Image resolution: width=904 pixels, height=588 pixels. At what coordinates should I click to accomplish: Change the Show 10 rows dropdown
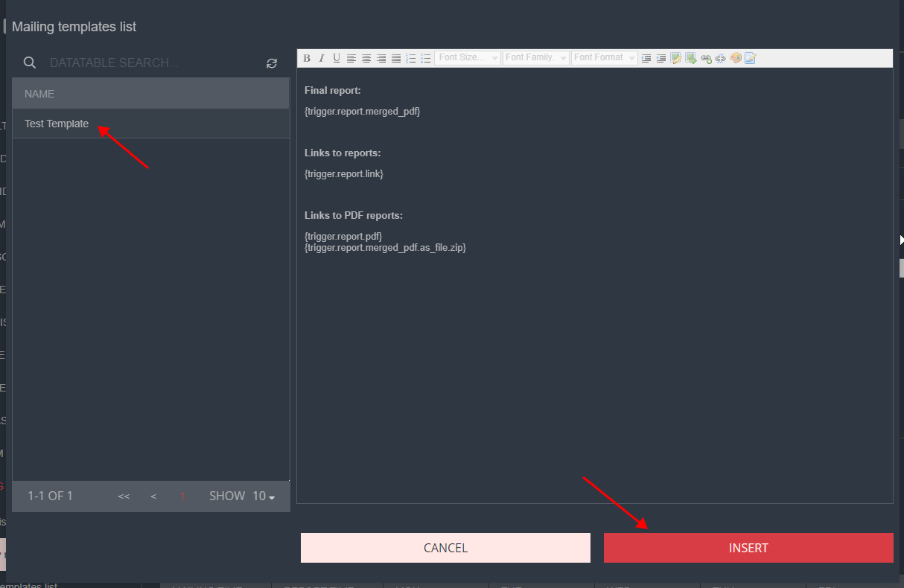click(x=264, y=496)
